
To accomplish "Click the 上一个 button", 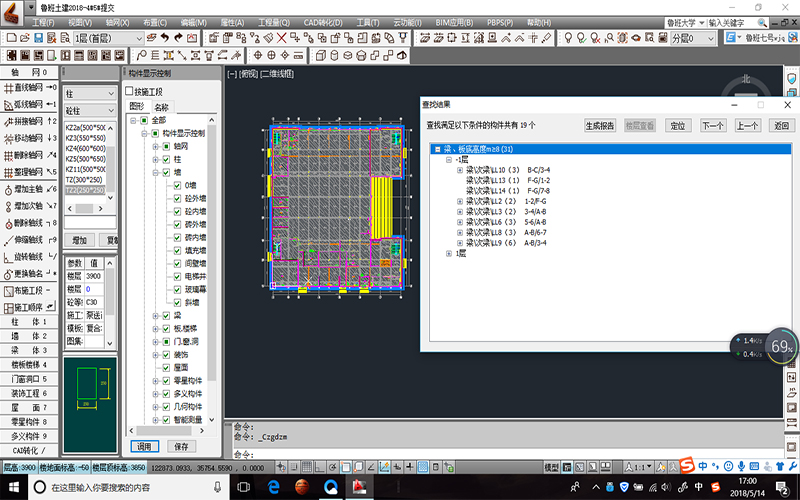I will [747, 126].
